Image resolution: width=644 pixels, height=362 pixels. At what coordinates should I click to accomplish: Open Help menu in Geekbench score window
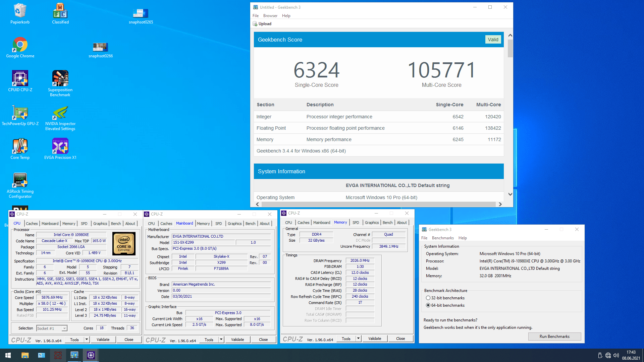(x=286, y=16)
